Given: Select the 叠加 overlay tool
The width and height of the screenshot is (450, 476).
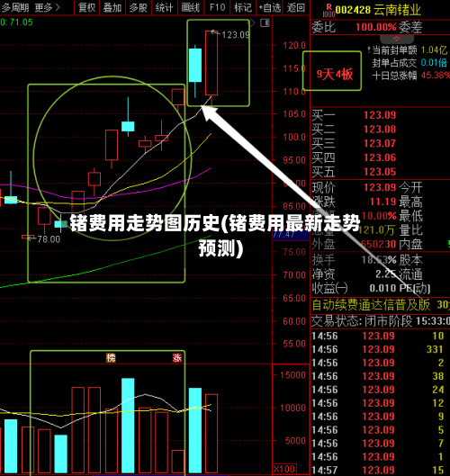Looking at the screenshot, I should tap(112, 7).
